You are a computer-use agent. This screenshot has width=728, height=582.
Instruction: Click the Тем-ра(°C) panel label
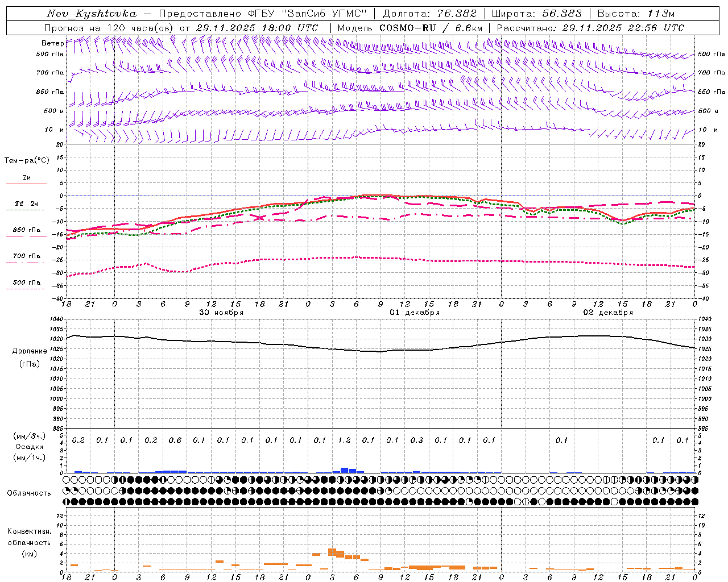[27, 161]
